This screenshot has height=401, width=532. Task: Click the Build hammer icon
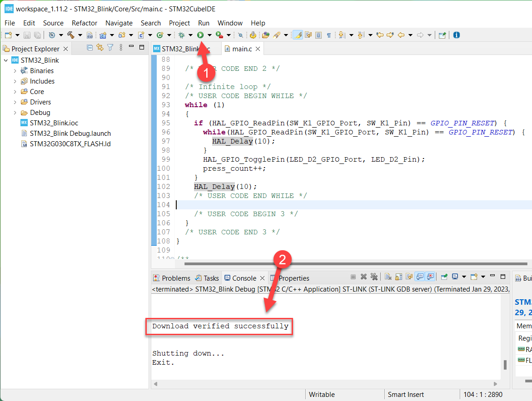(70, 35)
